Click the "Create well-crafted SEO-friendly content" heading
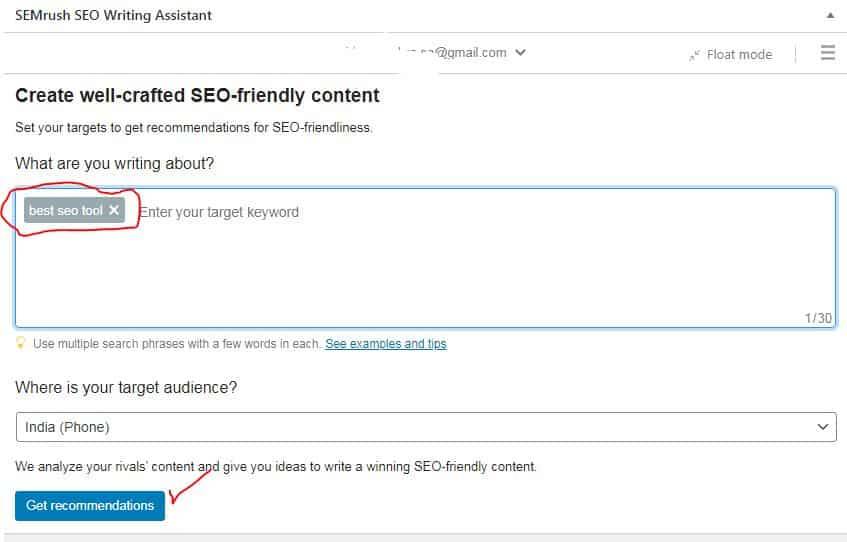Image resolution: width=847 pixels, height=542 pixels. click(x=197, y=96)
